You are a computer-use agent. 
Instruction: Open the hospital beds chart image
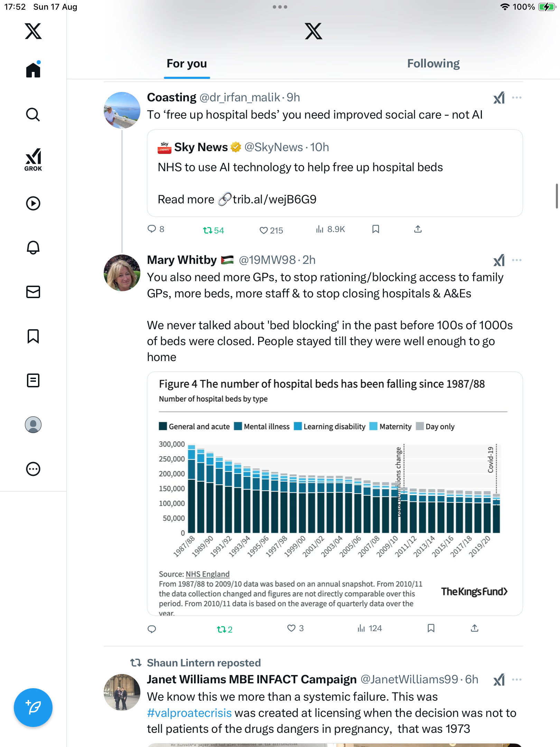[335, 494]
